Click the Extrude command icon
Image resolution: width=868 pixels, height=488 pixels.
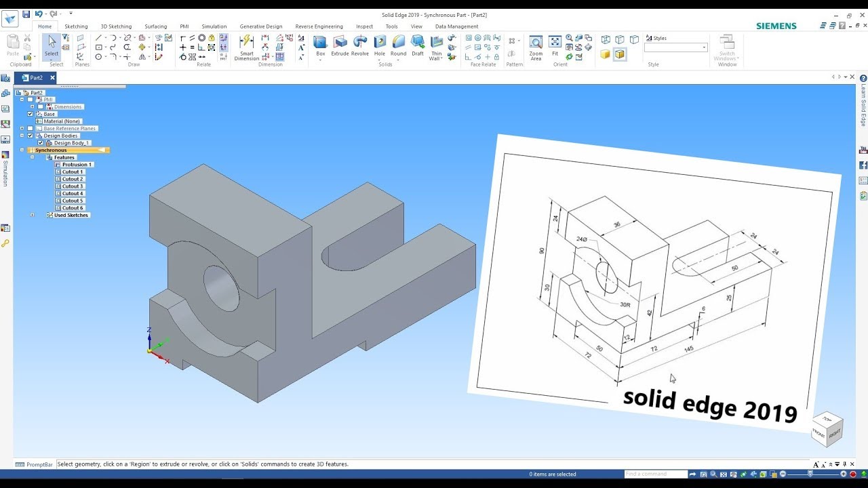coord(340,45)
